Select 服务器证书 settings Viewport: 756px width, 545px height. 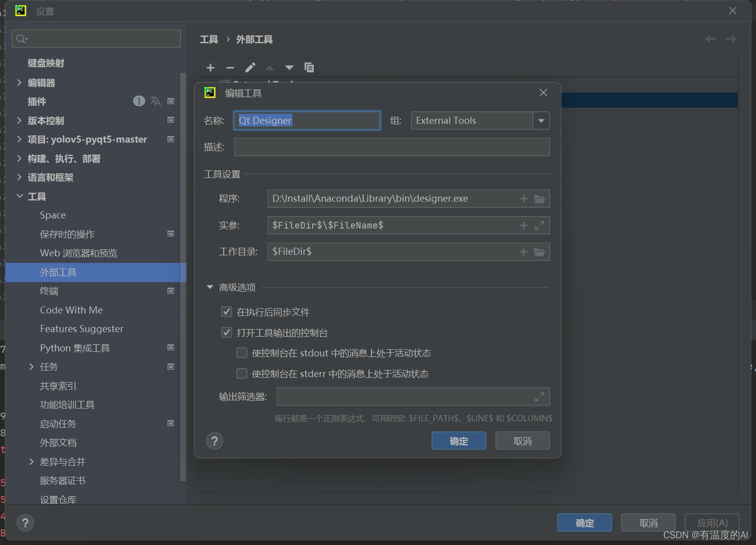tap(63, 481)
